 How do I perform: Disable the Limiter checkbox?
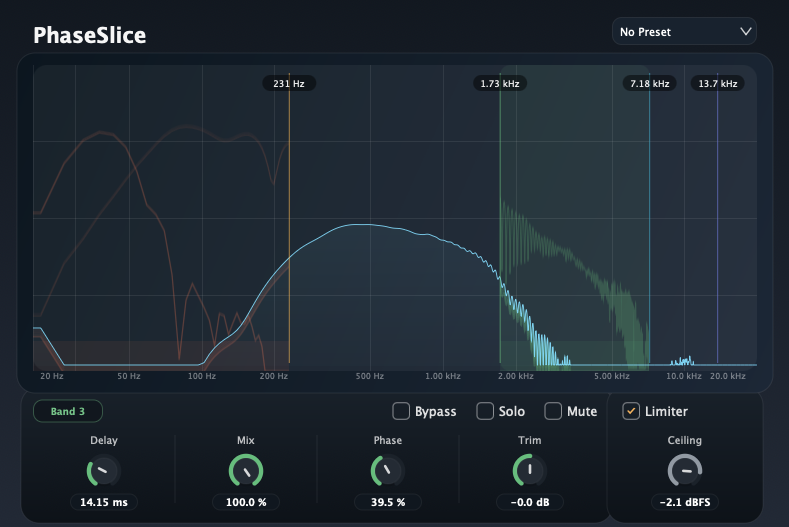(631, 411)
